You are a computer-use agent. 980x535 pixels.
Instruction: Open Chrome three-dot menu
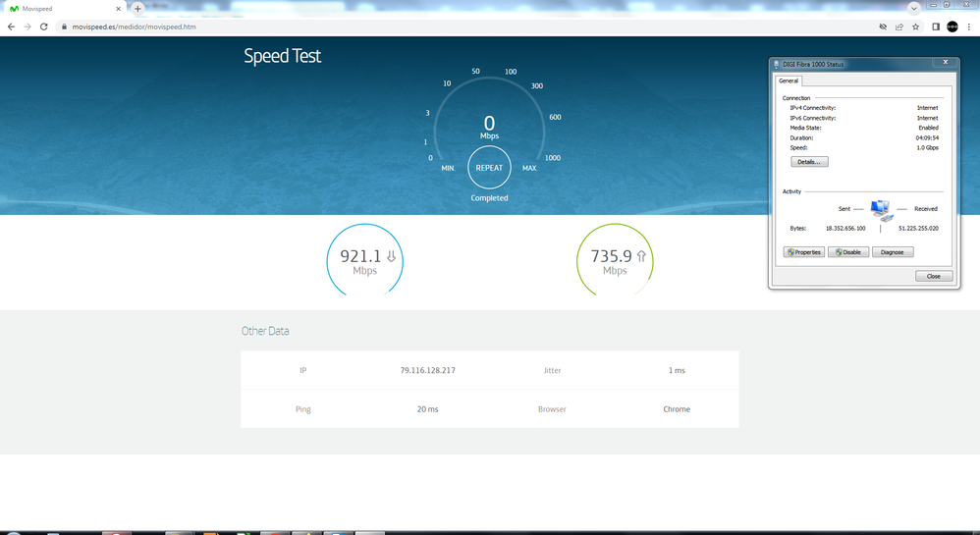[969, 27]
